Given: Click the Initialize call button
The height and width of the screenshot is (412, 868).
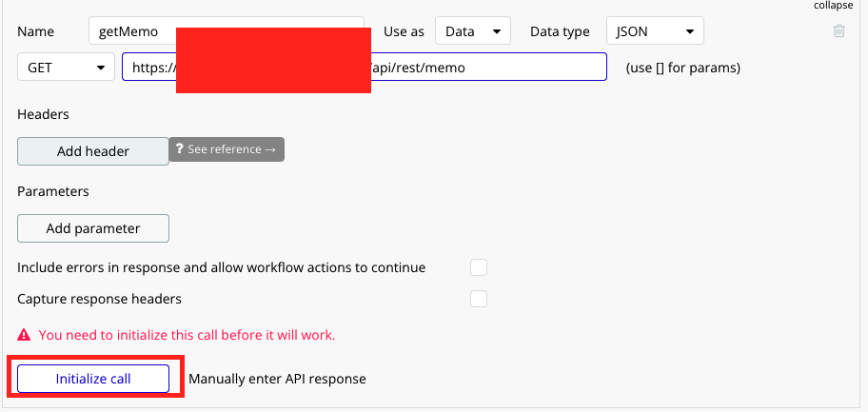Looking at the screenshot, I should tap(93, 379).
